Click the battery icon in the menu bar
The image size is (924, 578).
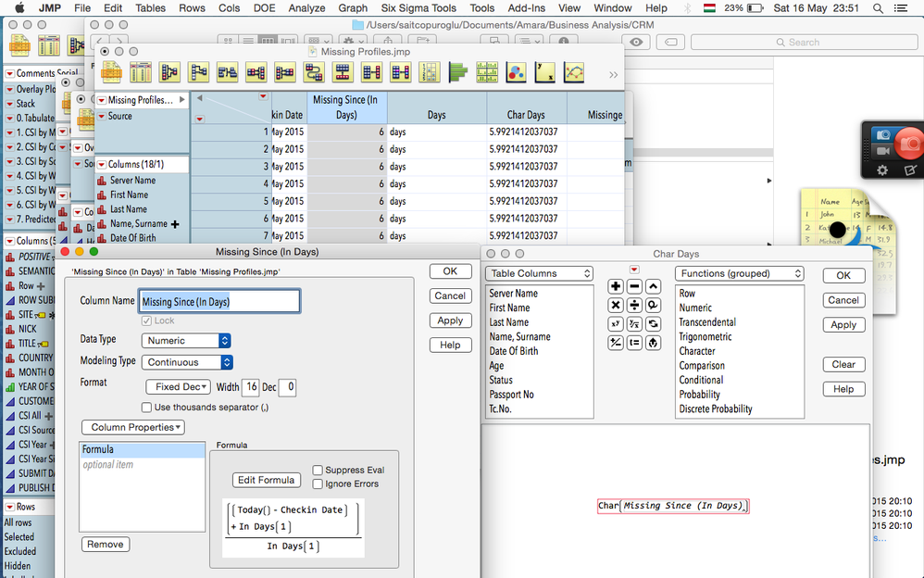(x=755, y=8)
